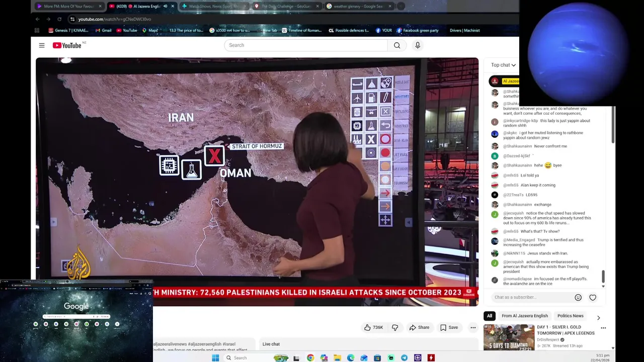This screenshot has height=362, width=644.
Task: Open Genesis 7 KJVAAE bookmark
Action: [x=68, y=30]
